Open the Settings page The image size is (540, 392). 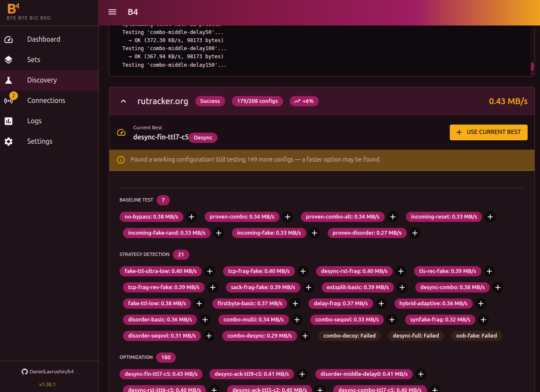tap(49, 142)
